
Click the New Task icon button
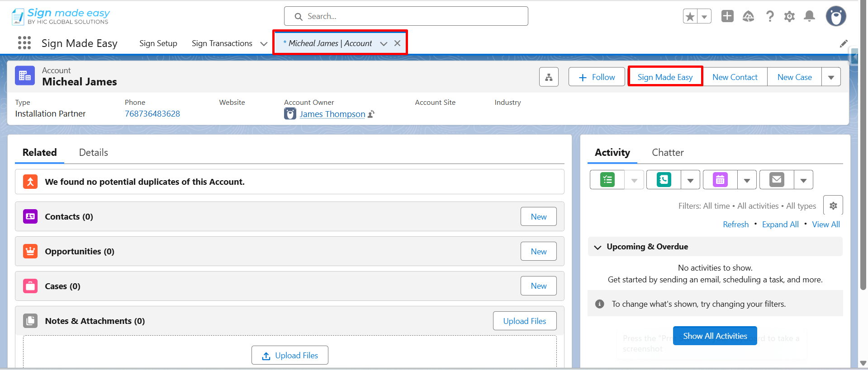click(x=607, y=180)
